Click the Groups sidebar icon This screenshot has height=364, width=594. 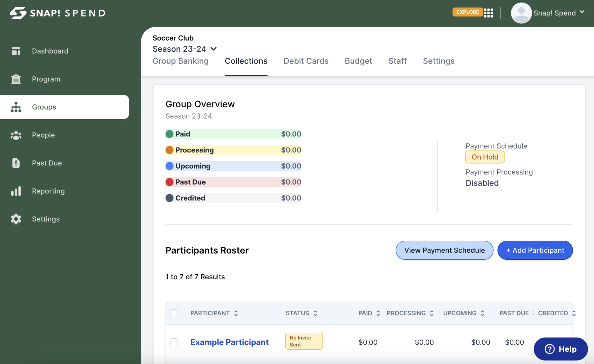16,107
